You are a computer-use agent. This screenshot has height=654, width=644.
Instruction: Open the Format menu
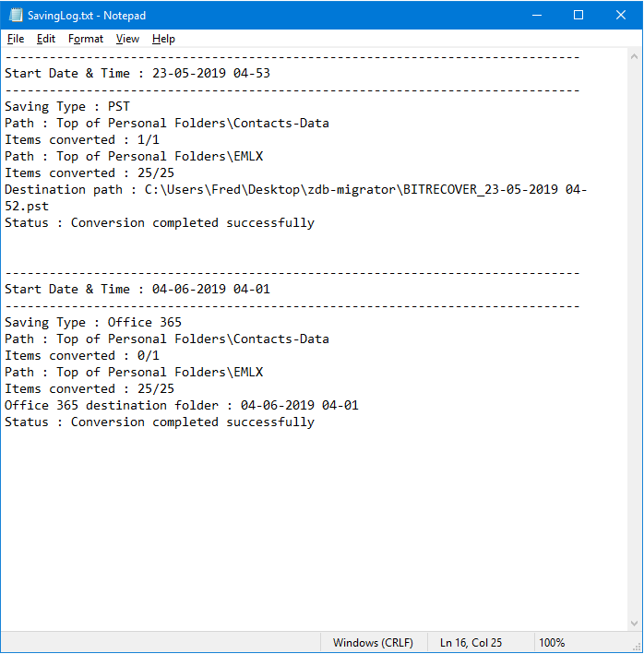pos(86,39)
